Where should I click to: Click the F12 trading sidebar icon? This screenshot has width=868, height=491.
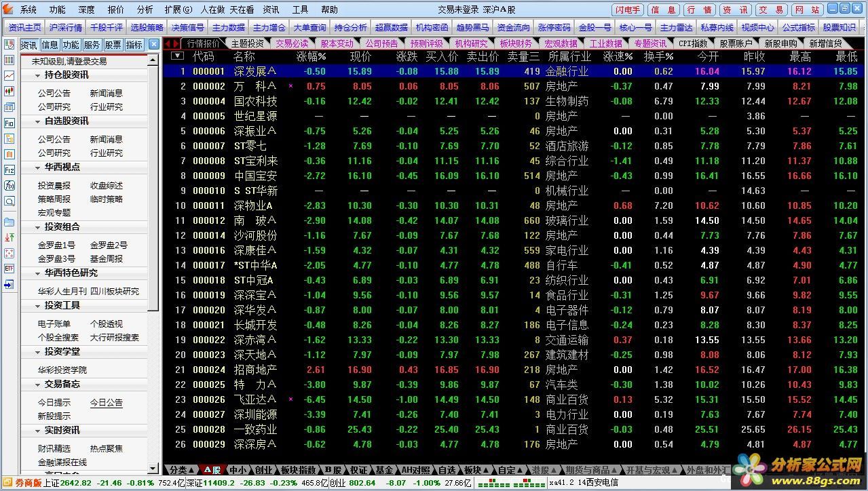pyautogui.click(x=9, y=170)
